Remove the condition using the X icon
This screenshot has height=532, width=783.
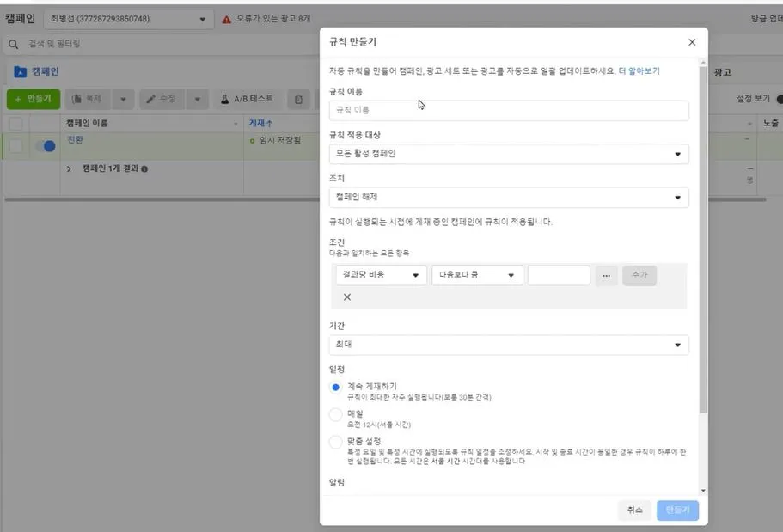coord(347,296)
